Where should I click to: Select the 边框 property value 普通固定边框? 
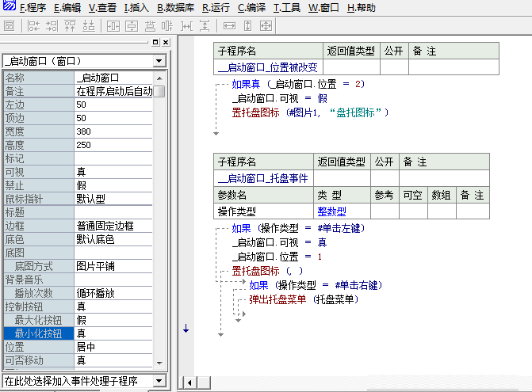click(x=119, y=226)
